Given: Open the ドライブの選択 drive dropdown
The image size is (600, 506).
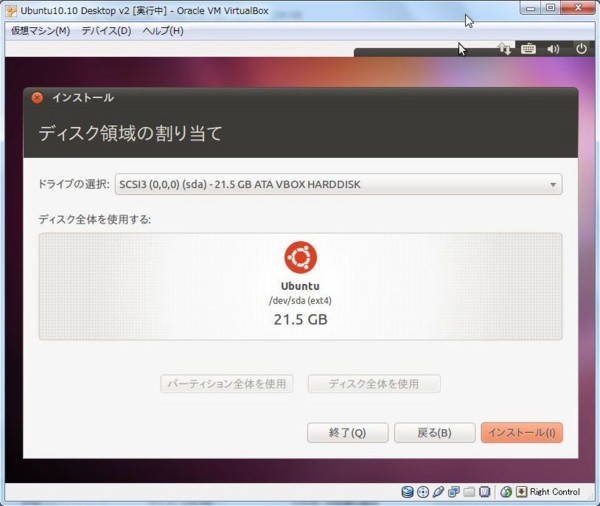Looking at the screenshot, I should coord(339,184).
